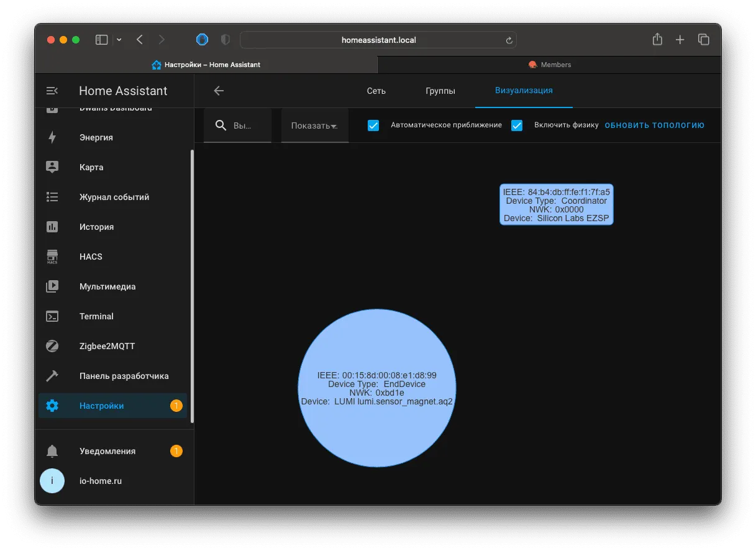
Task: Select the Визуализация tab
Action: (x=524, y=91)
